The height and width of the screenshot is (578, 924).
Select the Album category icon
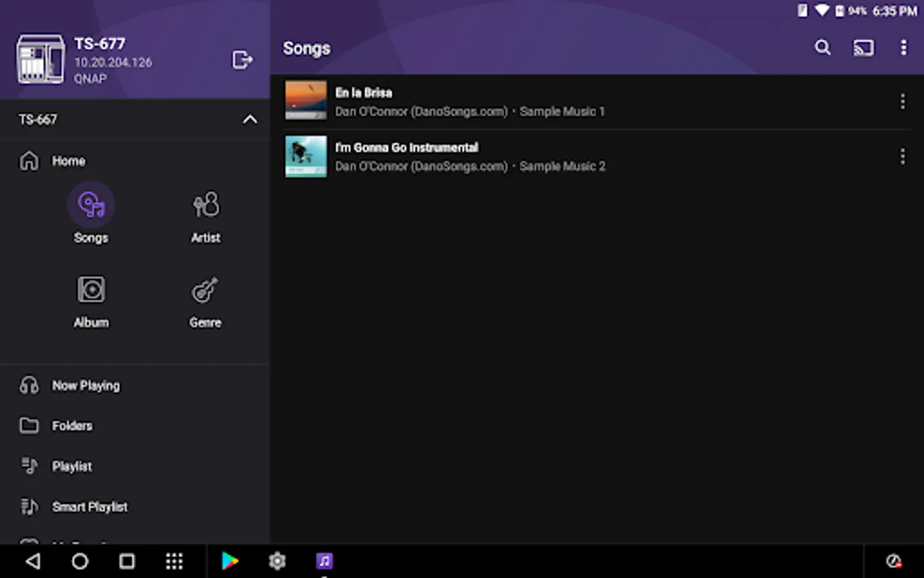point(91,290)
